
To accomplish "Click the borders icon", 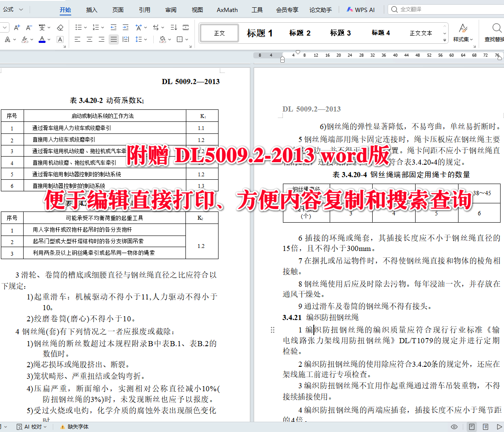I will [180, 39].
